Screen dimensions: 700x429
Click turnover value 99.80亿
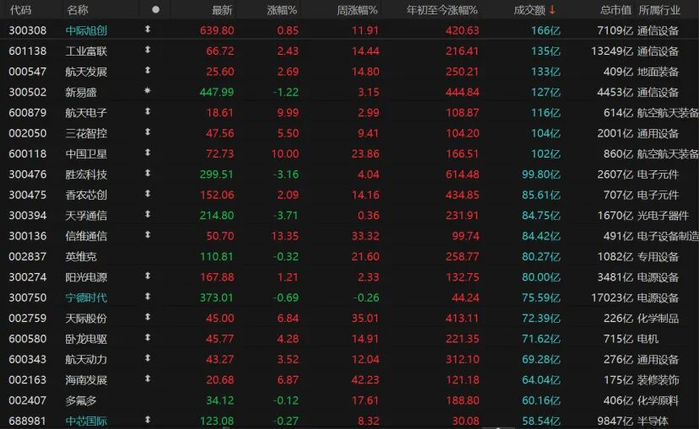[x=541, y=174]
